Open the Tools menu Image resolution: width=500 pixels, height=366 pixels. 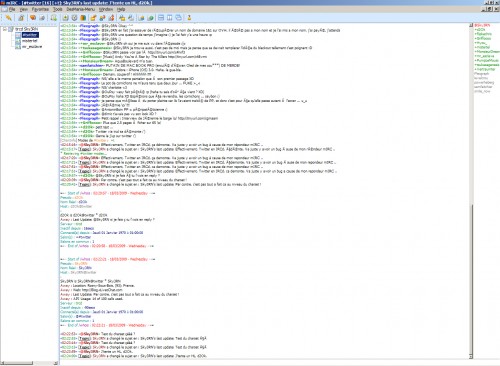pyautogui.click(x=58, y=9)
